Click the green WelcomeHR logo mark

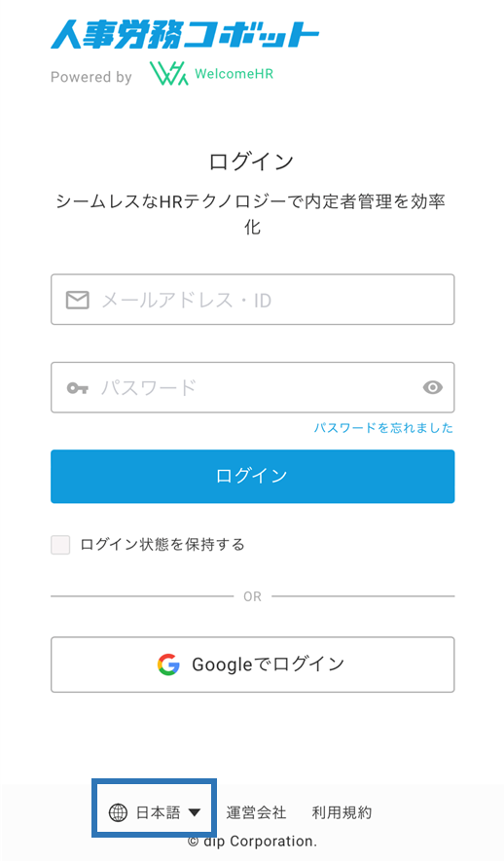pos(168,74)
